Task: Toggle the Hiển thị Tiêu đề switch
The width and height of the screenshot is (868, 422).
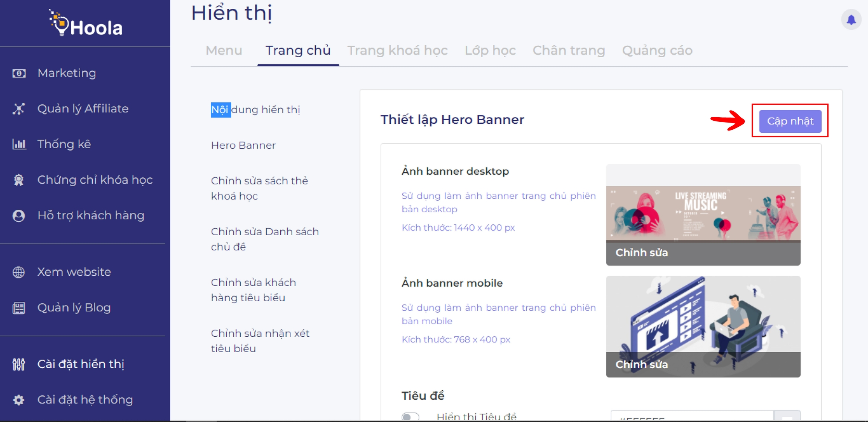Action: click(410, 416)
